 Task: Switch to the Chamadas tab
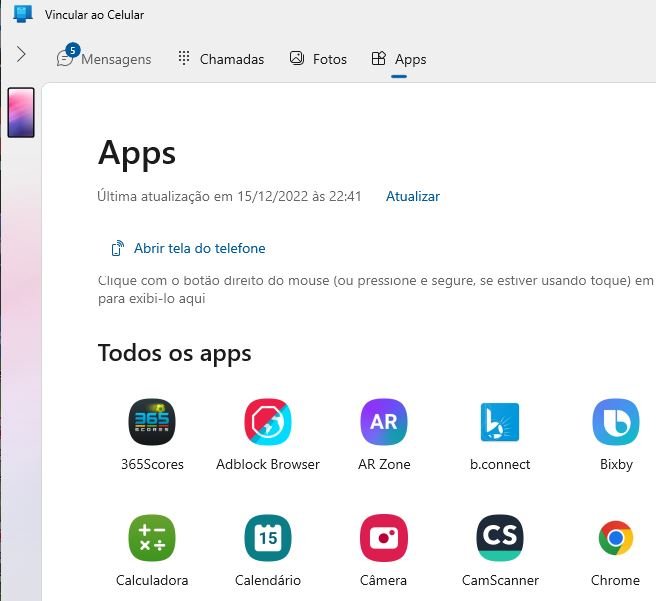pos(221,59)
